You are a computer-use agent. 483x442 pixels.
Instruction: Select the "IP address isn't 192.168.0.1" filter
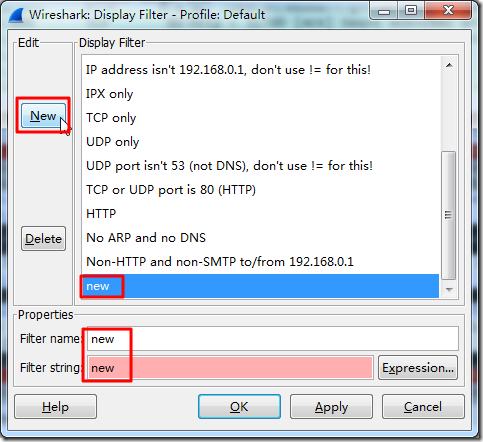click(x=260, y=70)
